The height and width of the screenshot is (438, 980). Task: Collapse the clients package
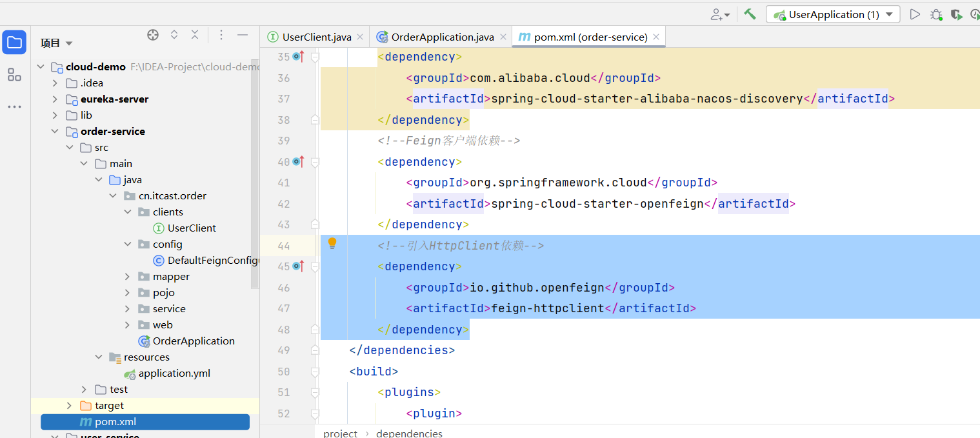pos(128,212)
